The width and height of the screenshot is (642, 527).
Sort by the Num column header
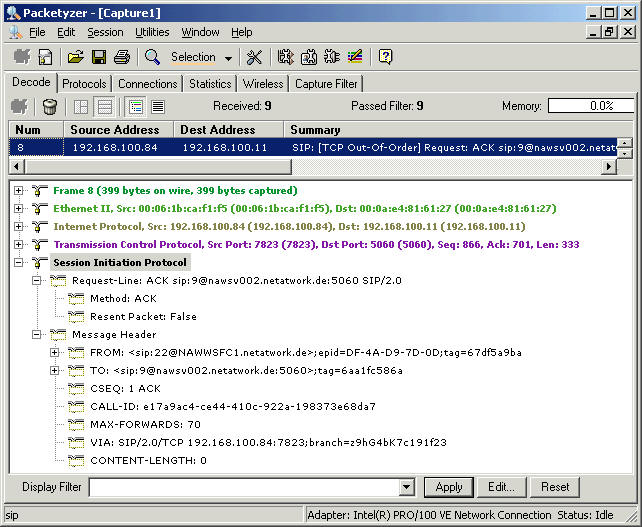(x=36, y=130)
